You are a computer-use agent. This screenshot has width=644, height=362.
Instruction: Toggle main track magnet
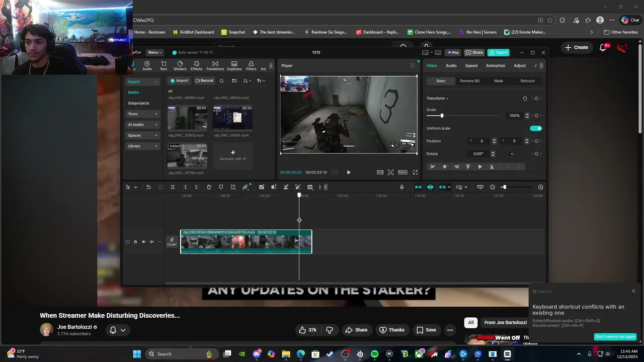click(x=418, y=187)
